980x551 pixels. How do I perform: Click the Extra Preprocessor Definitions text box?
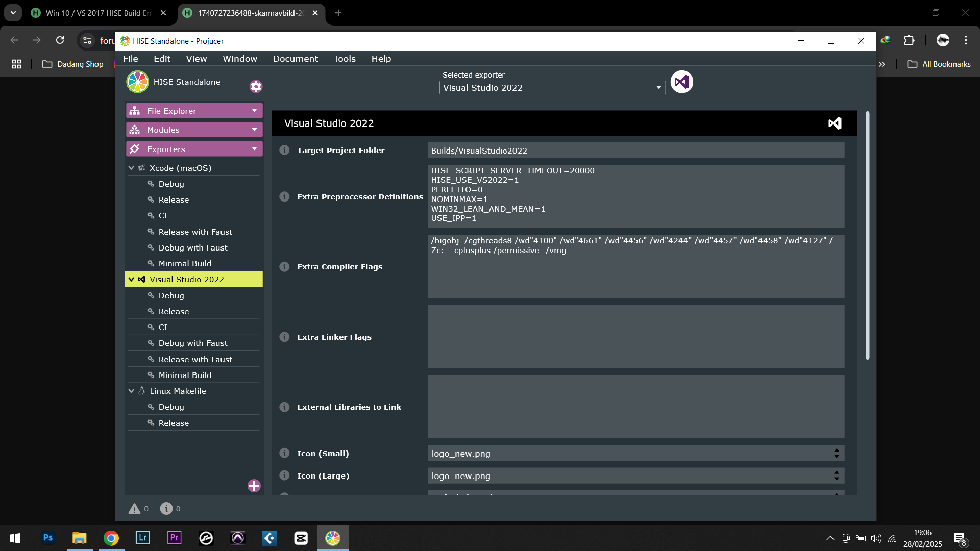pos(636,196)
